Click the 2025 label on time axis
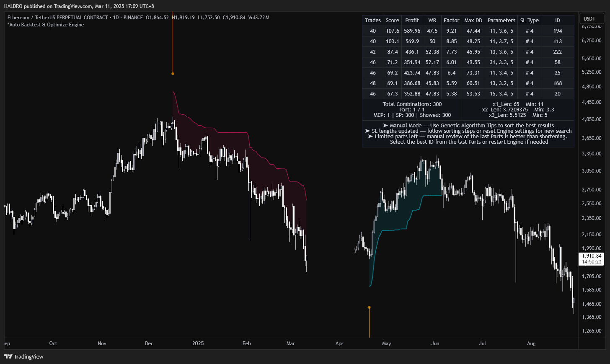 [198, 343]
